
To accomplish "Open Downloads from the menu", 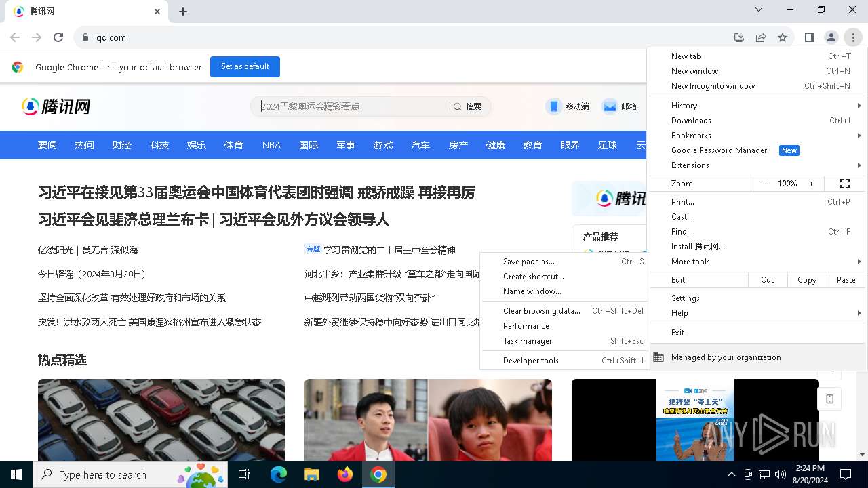I will pyautogui.click(x=757, y=121).
